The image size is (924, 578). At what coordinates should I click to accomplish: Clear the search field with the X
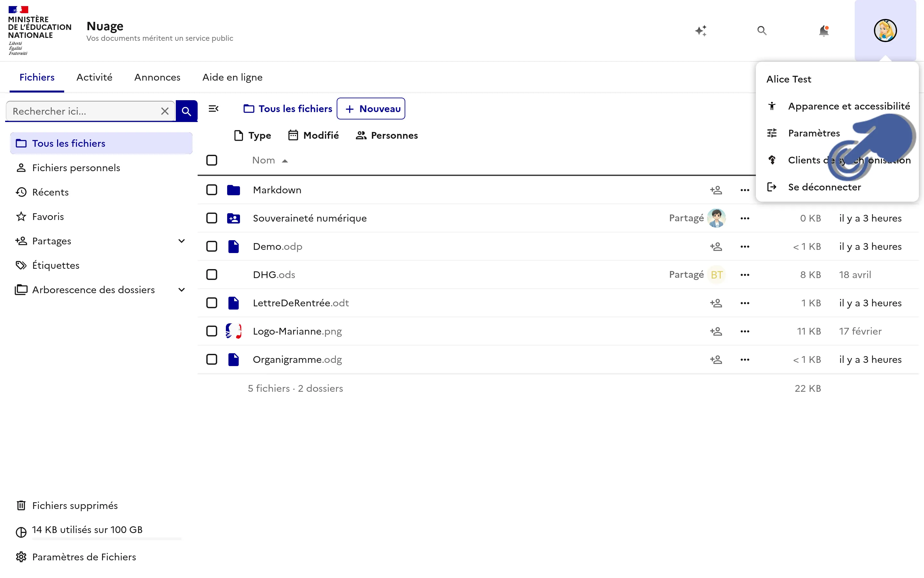click(165, 111)
